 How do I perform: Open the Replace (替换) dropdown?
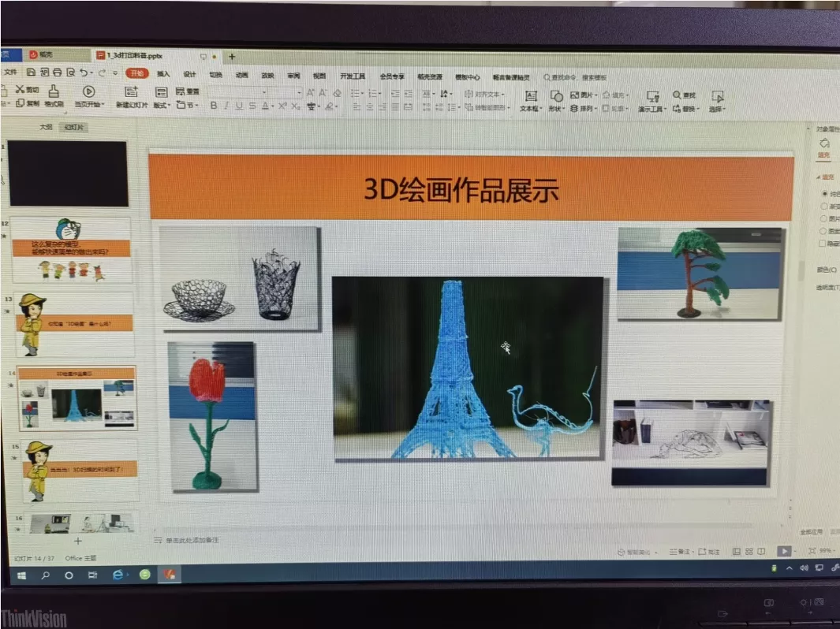click(x=686, y=109)
